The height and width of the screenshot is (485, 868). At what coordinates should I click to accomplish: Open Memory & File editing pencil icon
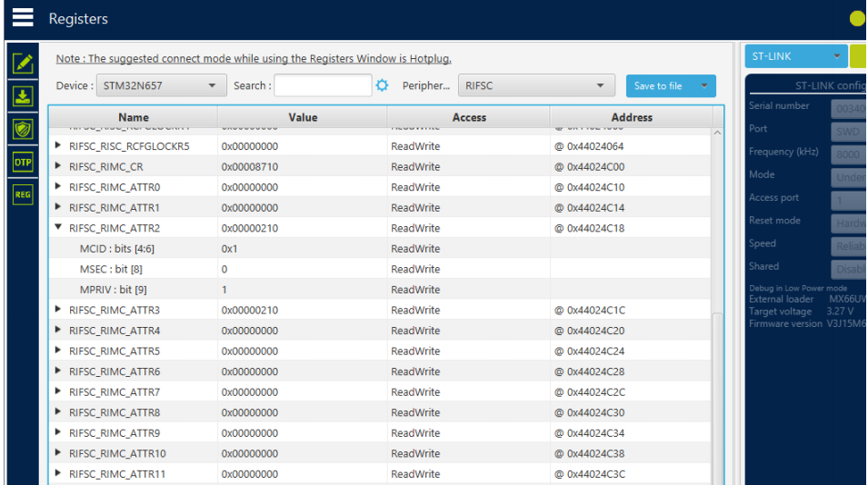click(x=23, y=64)
